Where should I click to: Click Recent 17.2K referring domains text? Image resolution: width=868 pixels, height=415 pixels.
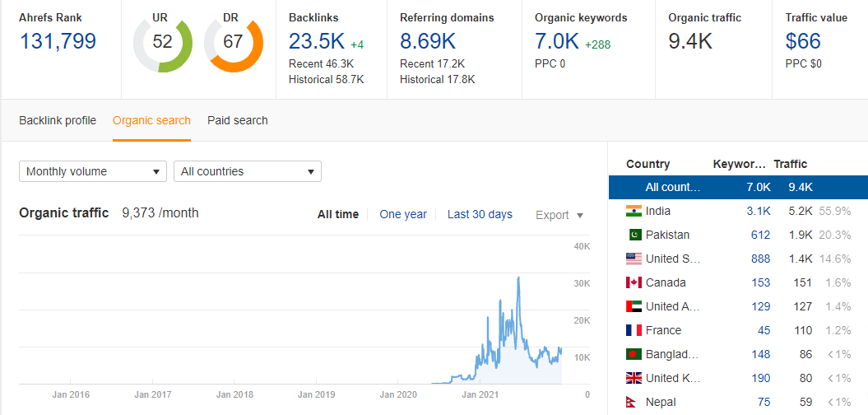(432, 63)
